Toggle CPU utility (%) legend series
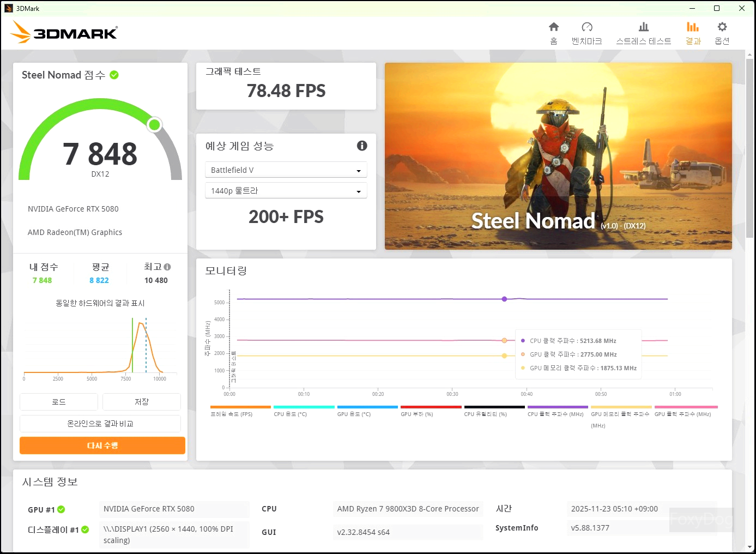The height and width of the screenshot is (554, 756). tap(494, 411)
